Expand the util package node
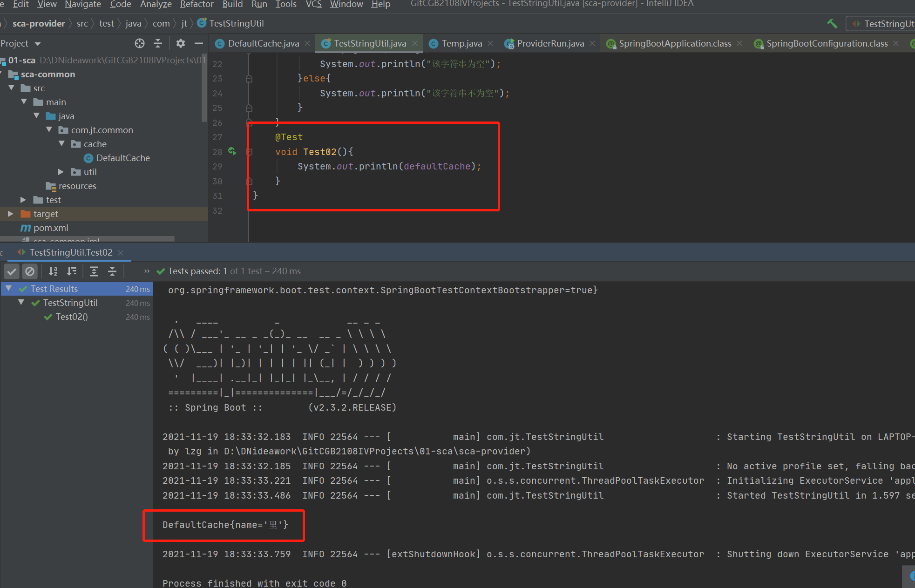Viewport: 915px width, 588px height. pos(61,172)
